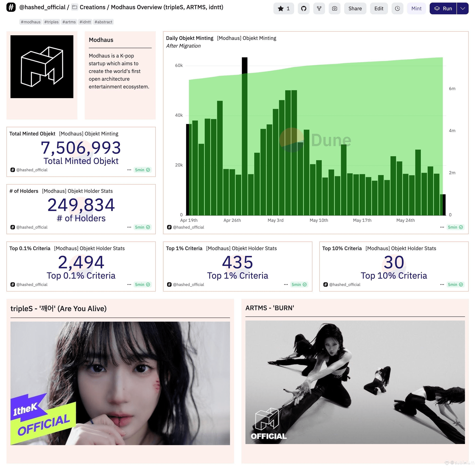Image resolution: width=476 pixels, height=467 pixels.
Task: Click the 'After Migration' chart subtitle
Action: click(x=183, y=46)
